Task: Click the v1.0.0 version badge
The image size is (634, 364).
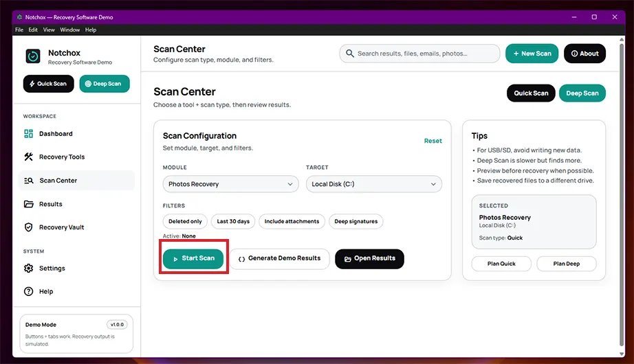Action: [x=118, y=324]
